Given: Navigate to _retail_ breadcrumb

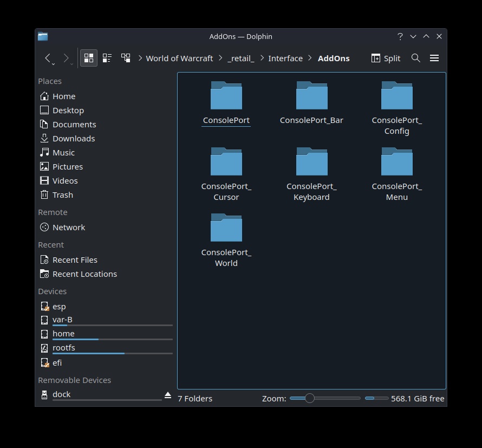Looking at the screenshot, I should pyautogui.click(x=240, y=59).
